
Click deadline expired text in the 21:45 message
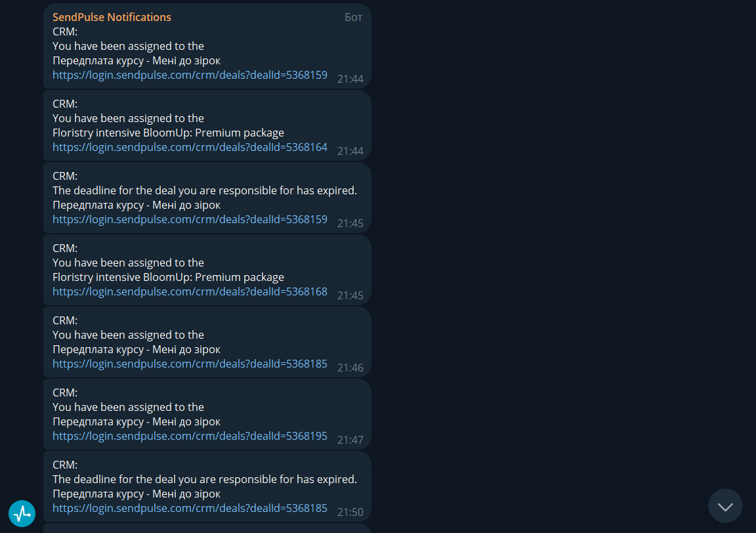204,190
